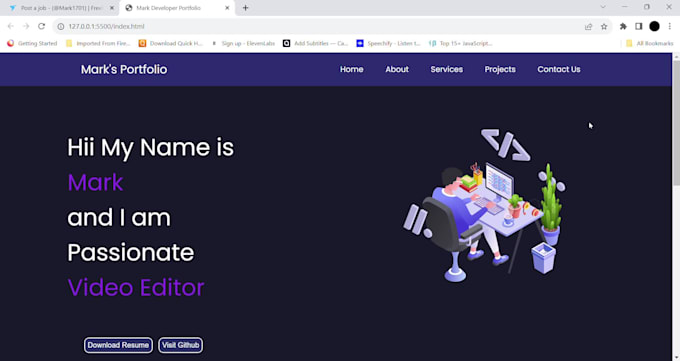Viewport: 680px width, 361px height.
Task: Click the scrollbar up arrow
Action: click(676, 56)
